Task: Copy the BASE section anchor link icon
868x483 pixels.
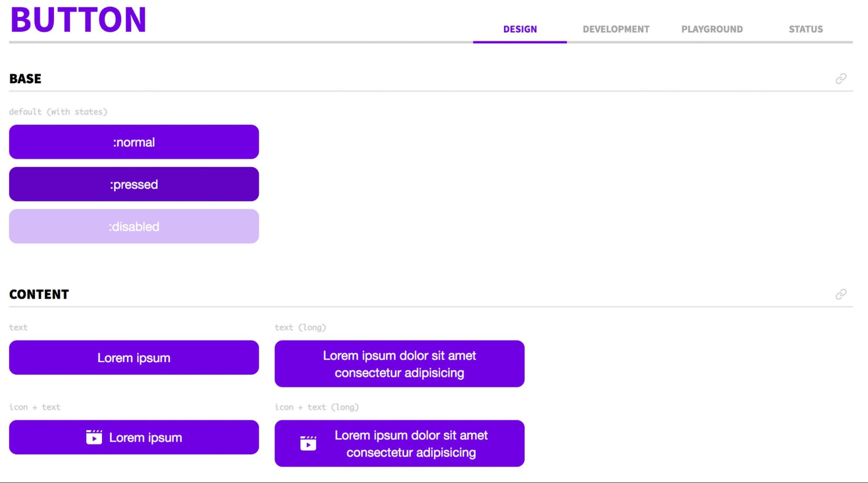Action: point(841,79)
